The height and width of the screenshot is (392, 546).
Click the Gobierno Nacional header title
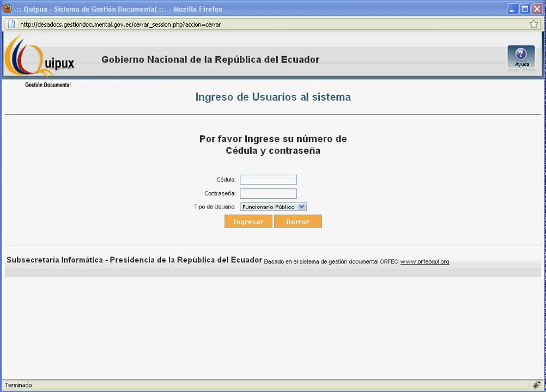click(x=210, y=59)
